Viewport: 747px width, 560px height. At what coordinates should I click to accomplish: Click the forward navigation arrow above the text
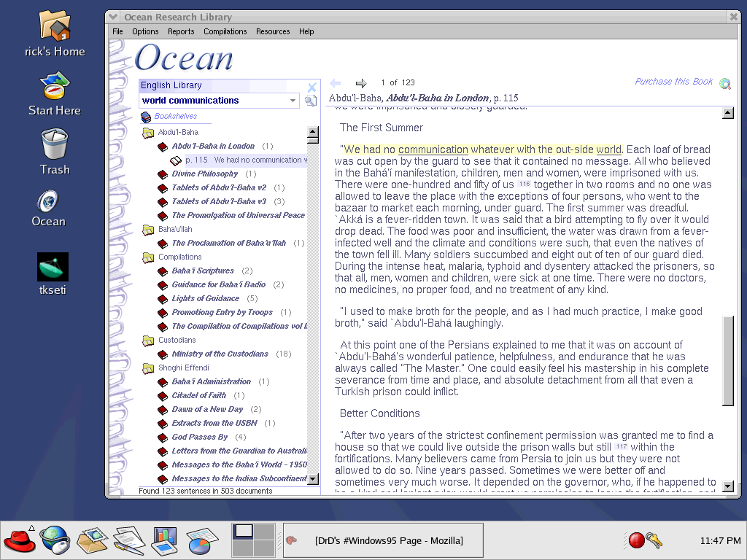(360, 82)
